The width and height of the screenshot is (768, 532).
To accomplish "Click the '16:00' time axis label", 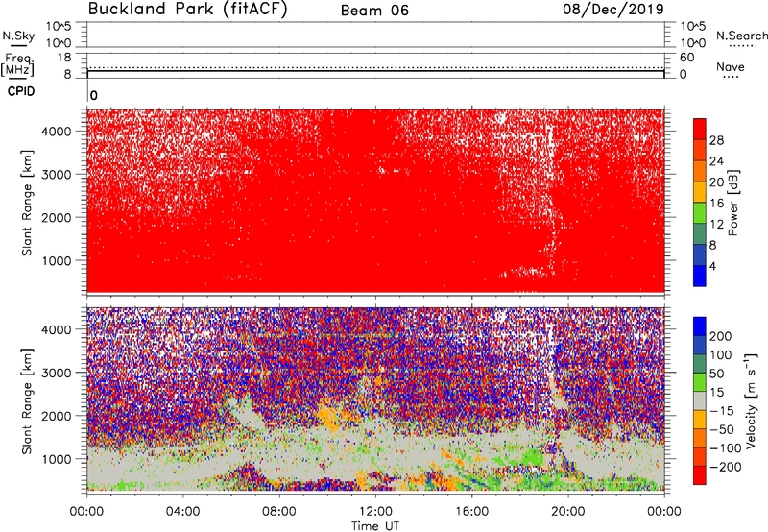I will (x=471, y=512).
